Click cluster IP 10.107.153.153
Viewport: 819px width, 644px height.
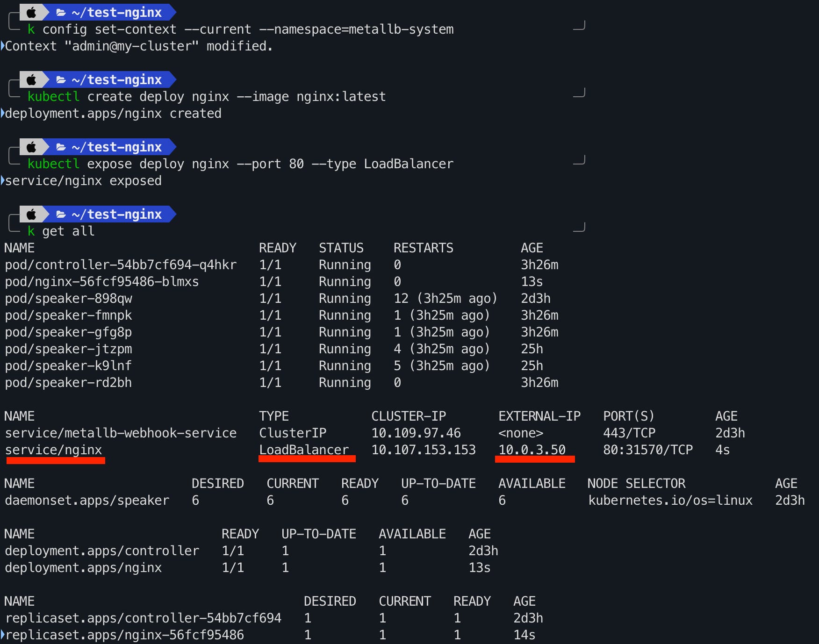[x=424, y=450]
